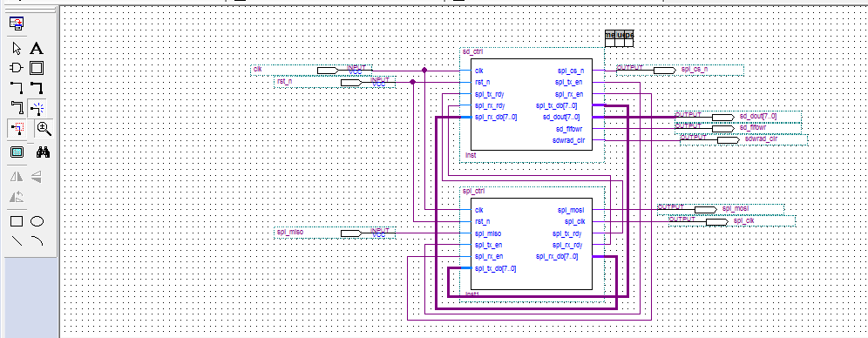Choose the diagonal Line drawing tool

(x=17, y=240)
